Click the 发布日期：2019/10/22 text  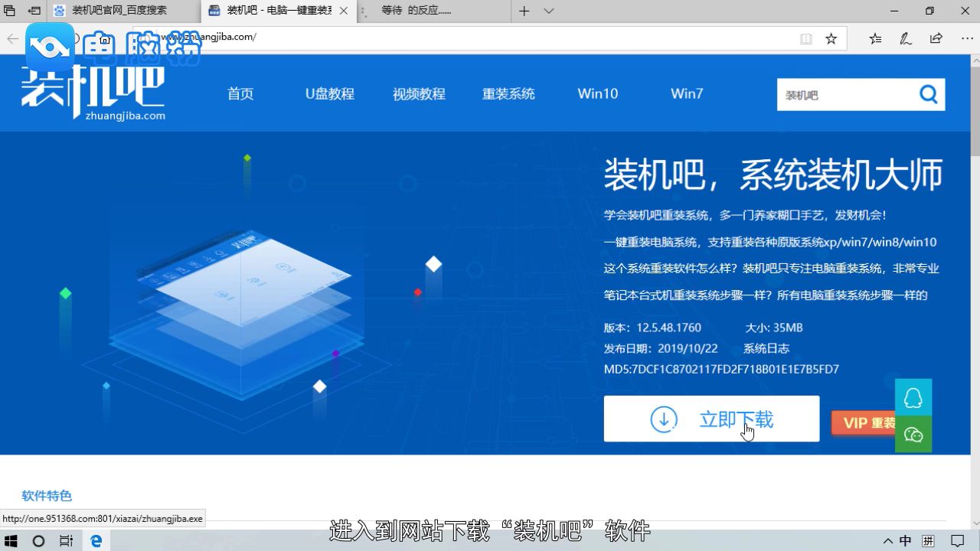[661, 348]
